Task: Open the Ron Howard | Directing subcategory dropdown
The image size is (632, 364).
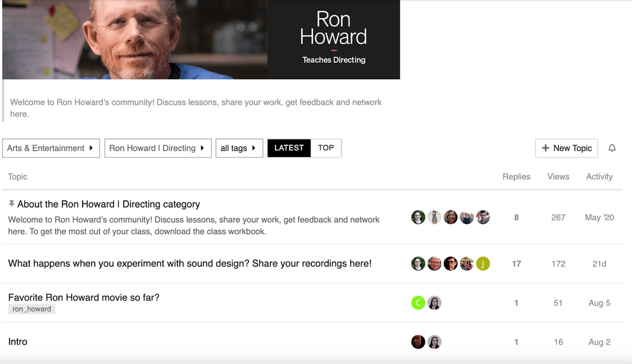Action: coord(158,148)
